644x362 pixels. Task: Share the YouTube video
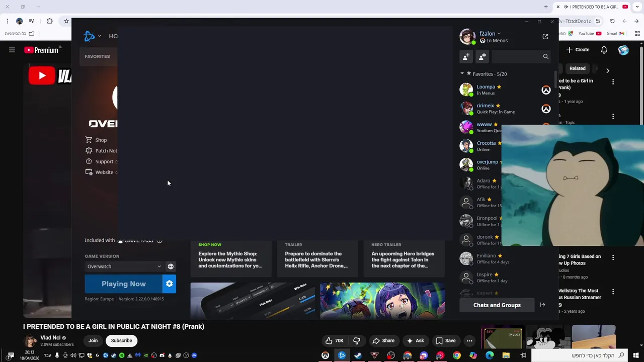(x=383, y=340)
